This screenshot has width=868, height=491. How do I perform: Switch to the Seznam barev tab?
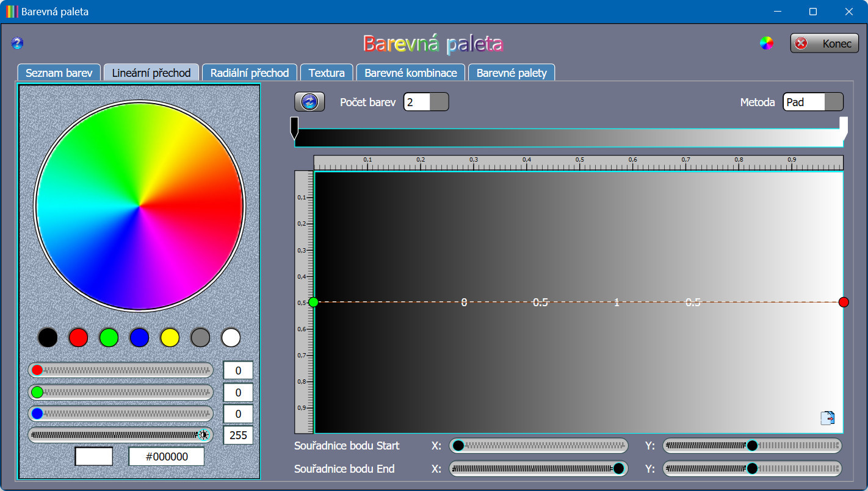pyautogui.click(x=59, y=73)
